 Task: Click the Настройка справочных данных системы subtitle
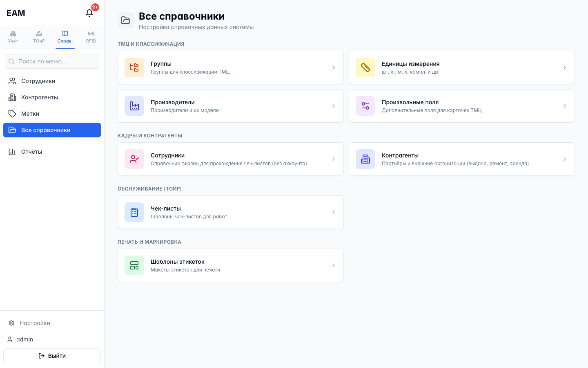pyautogui.click(x=196, y=27)
